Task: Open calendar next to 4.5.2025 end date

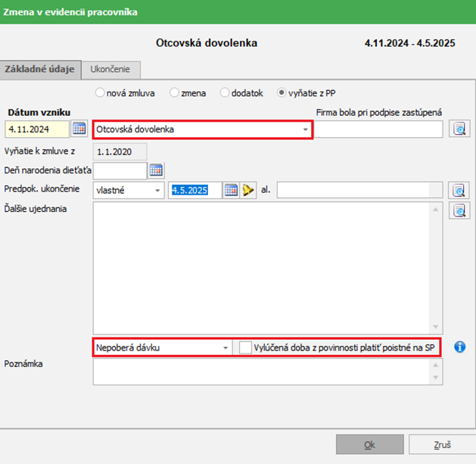Action: point(231,191)
